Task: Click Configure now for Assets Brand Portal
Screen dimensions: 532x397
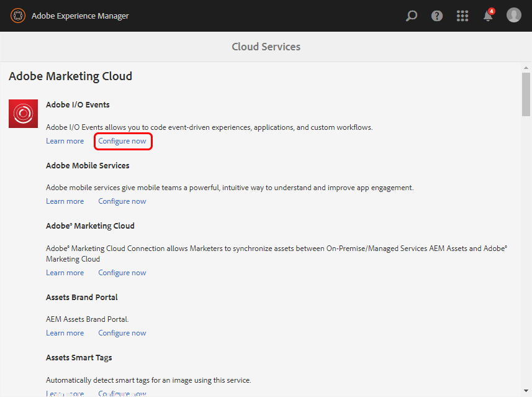Action: (x=122, y=333)
